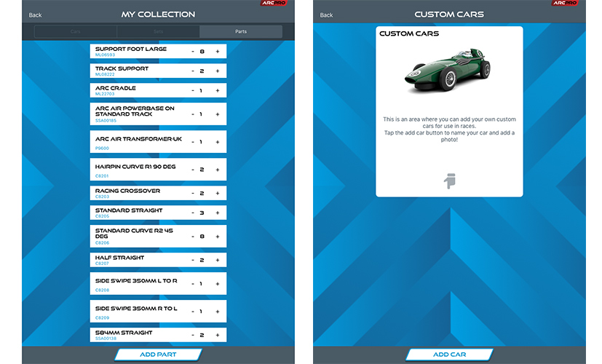This screenshot has width=602, height=364.
Task: Select the Parts tab
Action: pos(241,31)
